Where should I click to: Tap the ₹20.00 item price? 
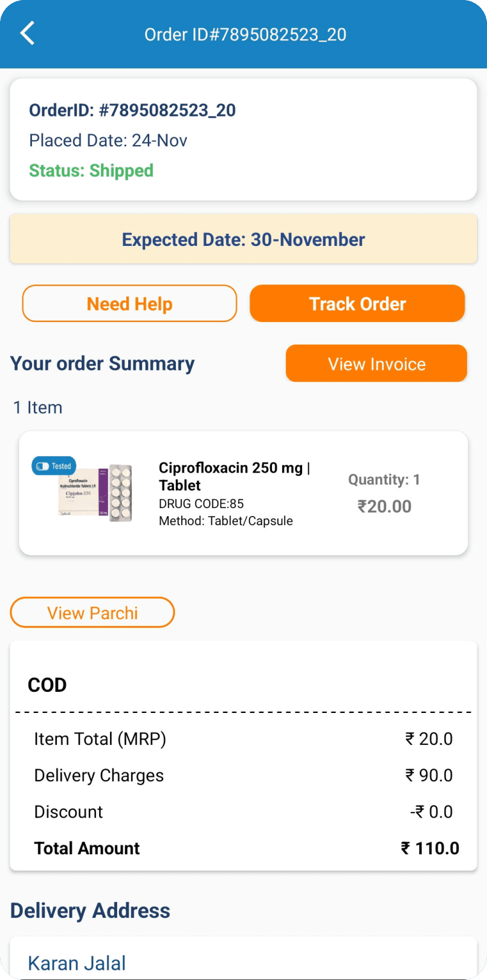click(384, 506)
